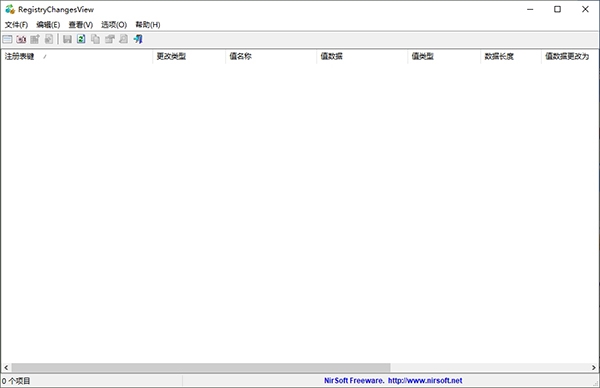This screenshot has width=600, height=388.
Task: Click the '0 个项目' status bar text
Action: coord(16,381)
